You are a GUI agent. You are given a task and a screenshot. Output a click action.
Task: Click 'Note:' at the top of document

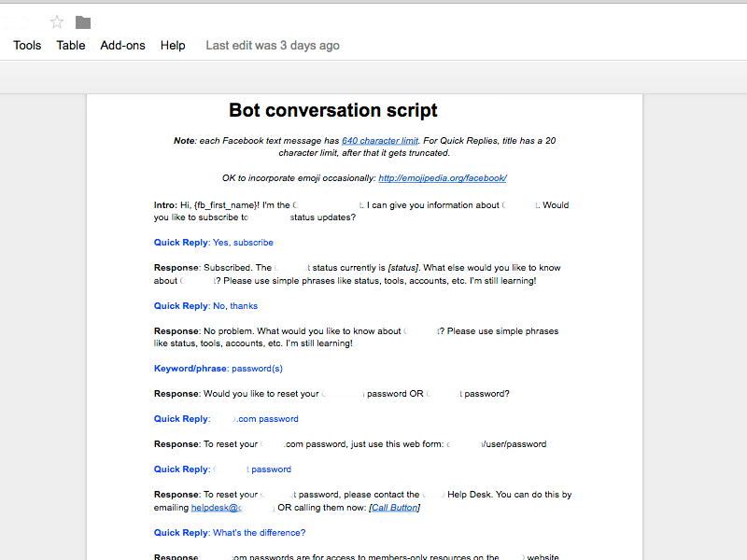coord(185,141)
